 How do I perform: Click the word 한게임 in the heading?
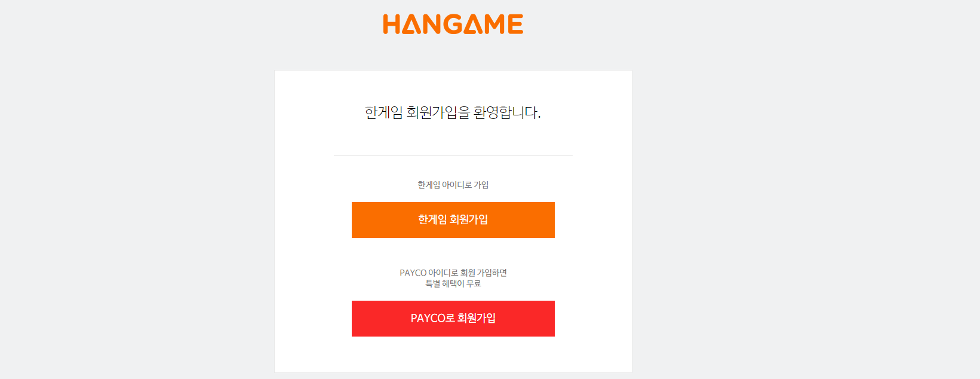pos(383,112)
